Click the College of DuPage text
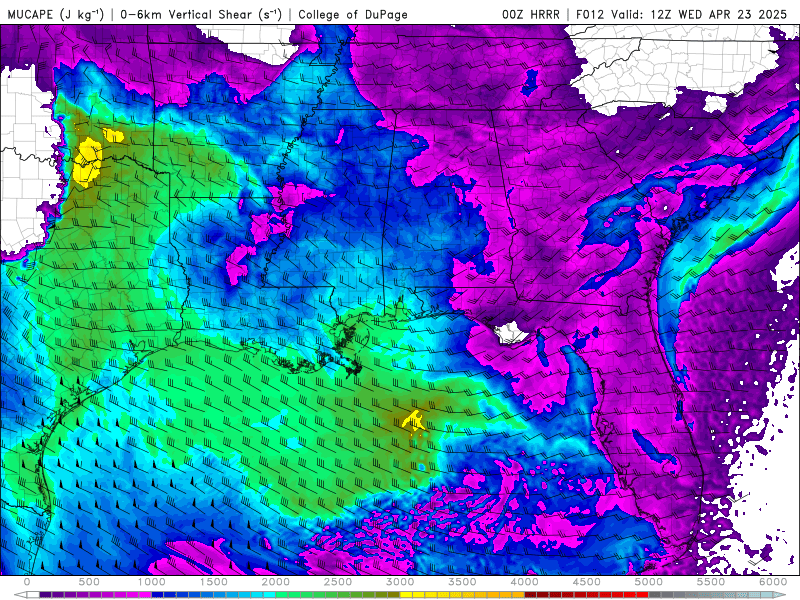The width and height of the screenshot is (800, 600). pyautogui.click(x=353, y=14)
